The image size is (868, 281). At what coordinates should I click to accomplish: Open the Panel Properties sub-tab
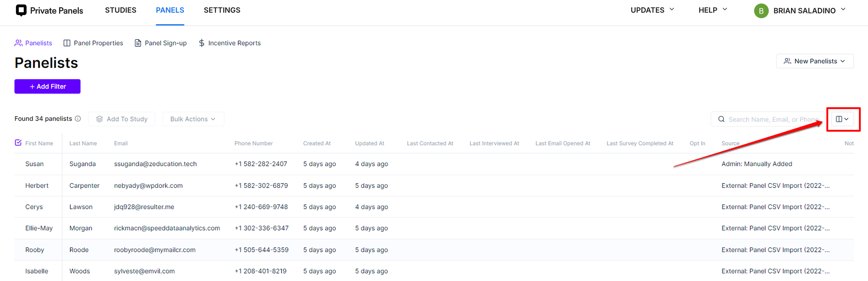coord(93,43)
